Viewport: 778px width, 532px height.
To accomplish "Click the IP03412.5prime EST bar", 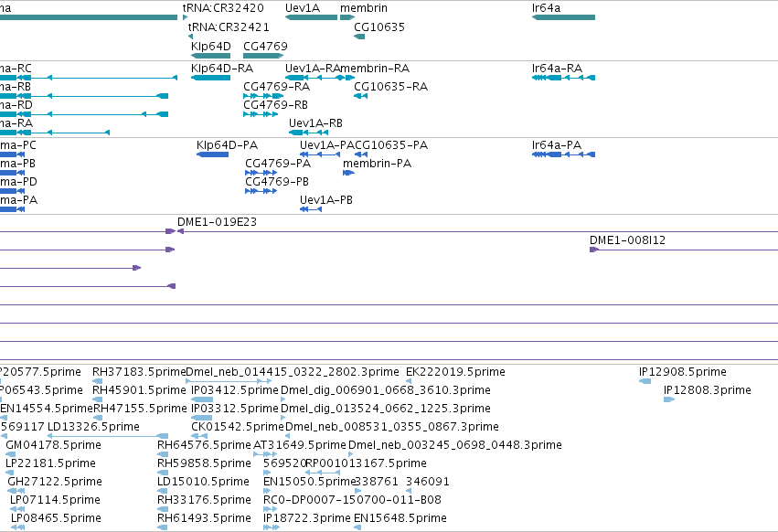I will 202,399.
